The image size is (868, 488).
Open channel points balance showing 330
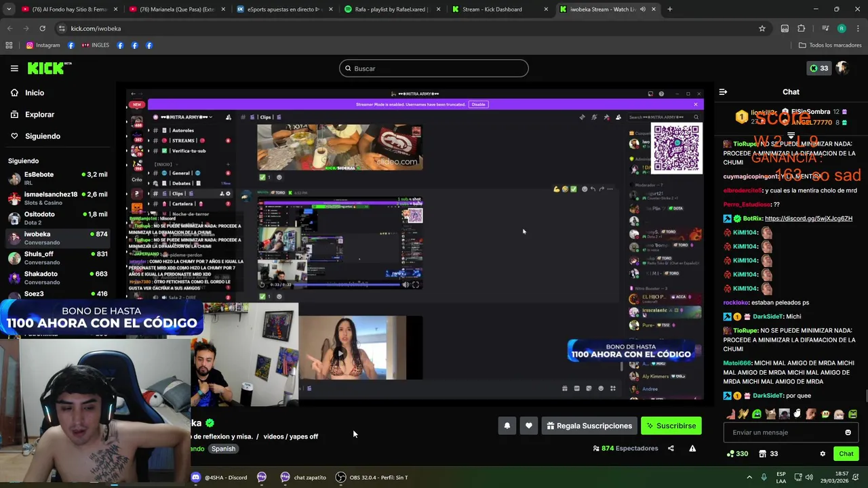click(737, 453)
